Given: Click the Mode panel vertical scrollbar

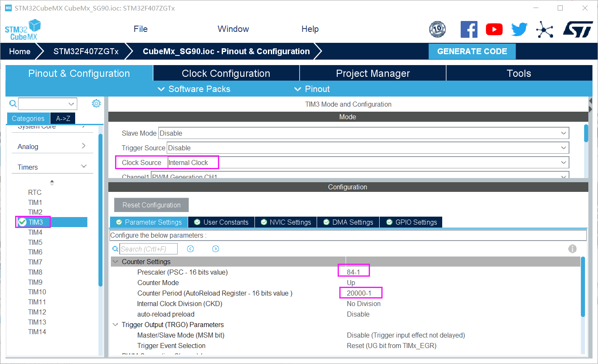Looking at the screenshot, I should (x=586, y=134).
